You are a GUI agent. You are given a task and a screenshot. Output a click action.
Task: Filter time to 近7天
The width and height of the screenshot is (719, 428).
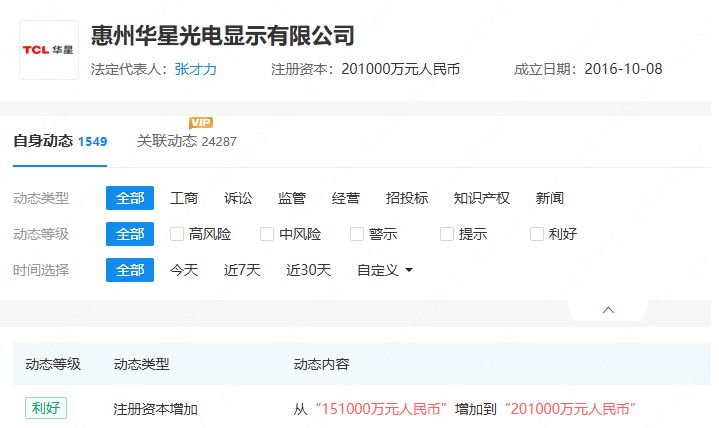coord(242,270)
